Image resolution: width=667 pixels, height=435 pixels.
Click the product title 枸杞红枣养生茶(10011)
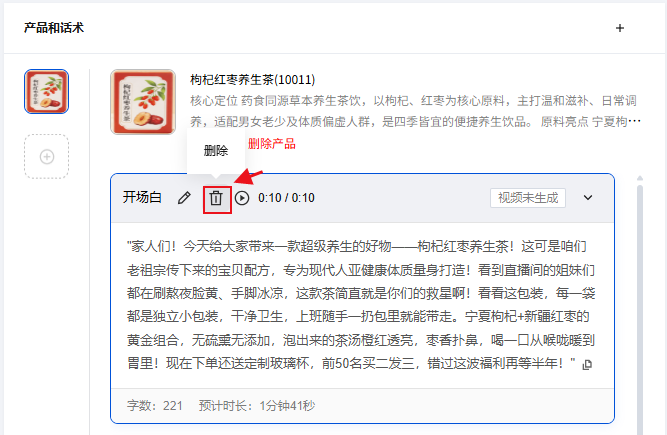(253, 80)
